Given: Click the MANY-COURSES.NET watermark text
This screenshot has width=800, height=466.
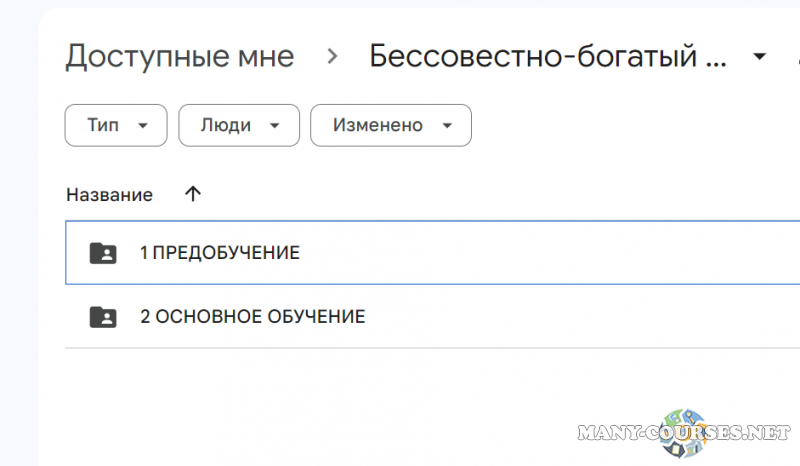Looking at the screenshot, I should pos(680,434).
